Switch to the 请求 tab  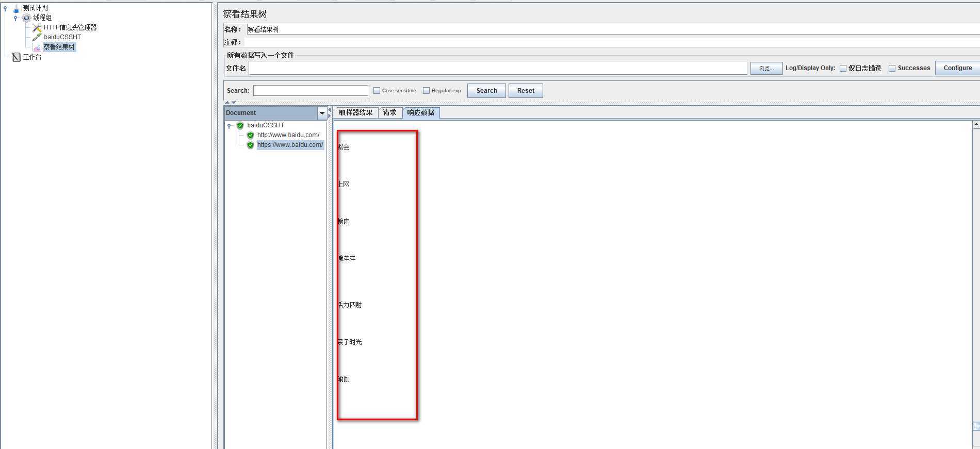pos(389,113)
